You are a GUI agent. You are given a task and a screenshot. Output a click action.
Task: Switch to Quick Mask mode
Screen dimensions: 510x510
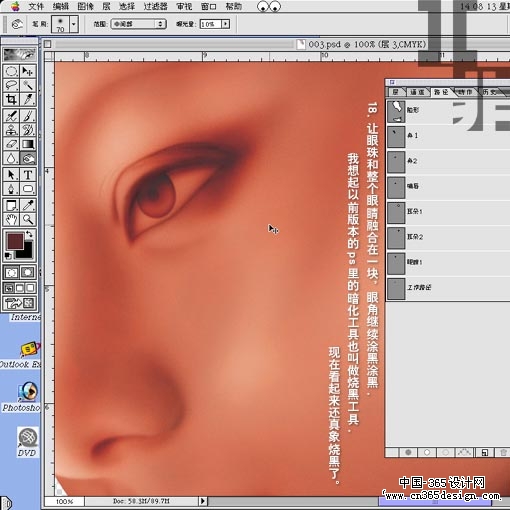(x=28, y=272)
